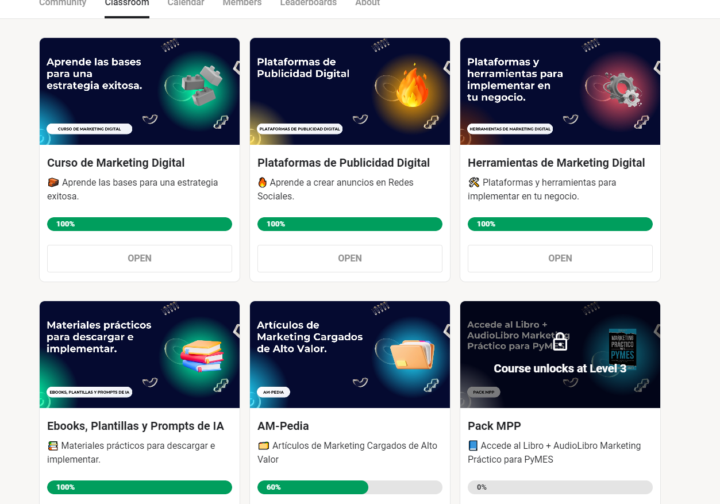The height and width of the screenshot is (504, 720).
Task: Open the Curso de Marketing Digital course
Action: pyautogui.click(x=139, y=258)
